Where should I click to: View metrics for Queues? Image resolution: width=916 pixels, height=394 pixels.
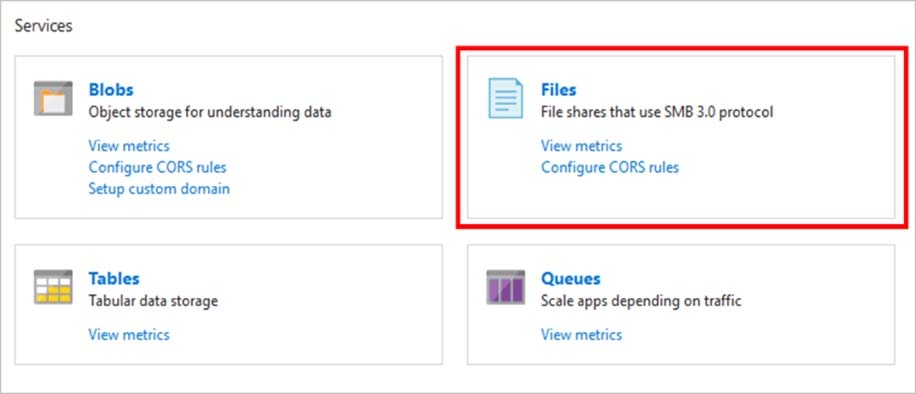click(x=581, y=334)
